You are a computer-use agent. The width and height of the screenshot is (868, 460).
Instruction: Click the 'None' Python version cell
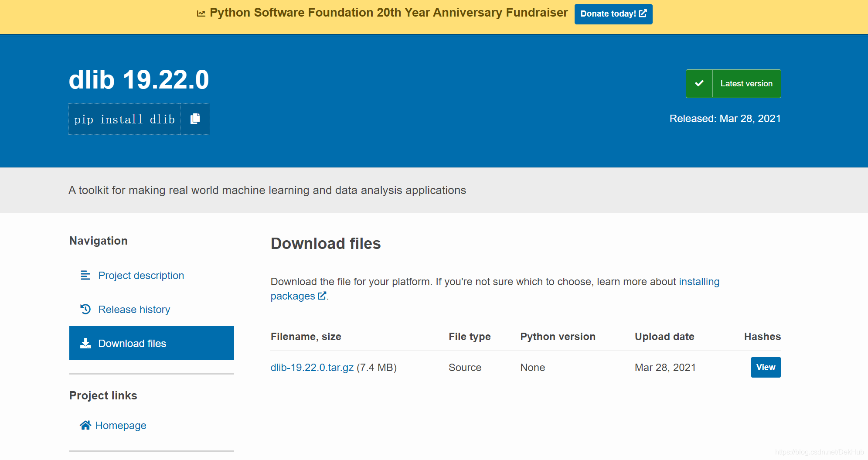click(532, 368)
